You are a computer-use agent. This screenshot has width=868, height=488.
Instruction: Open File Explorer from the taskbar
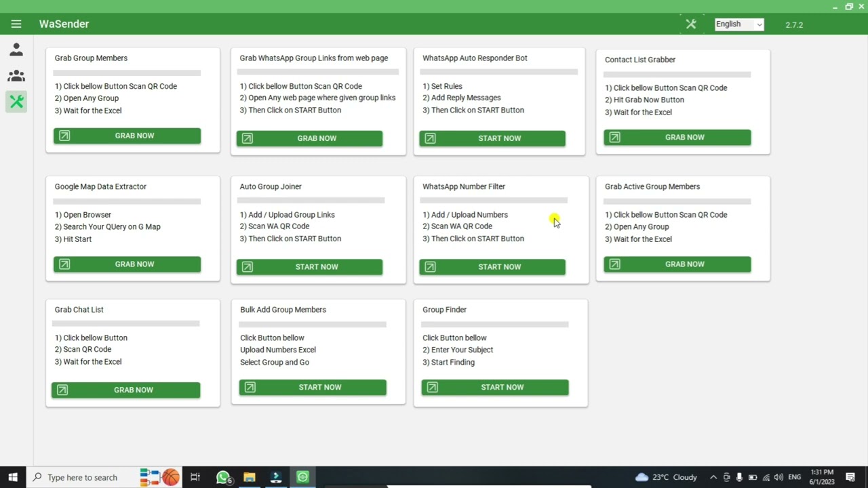[x=250, y=477]
